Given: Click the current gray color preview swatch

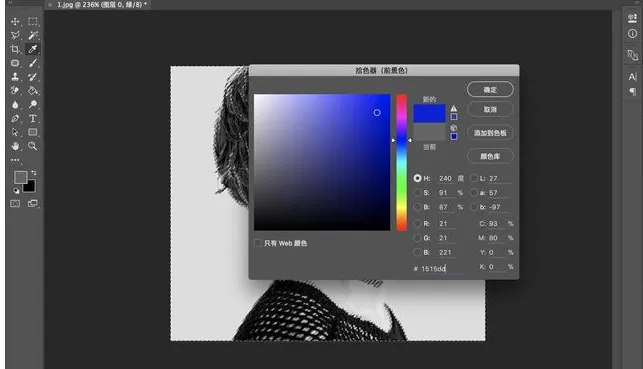Looking at the screenshot, I should coord(429,132).
